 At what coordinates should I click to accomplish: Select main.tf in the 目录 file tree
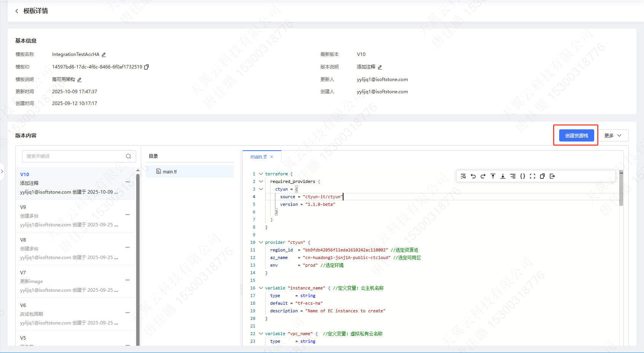170,172
